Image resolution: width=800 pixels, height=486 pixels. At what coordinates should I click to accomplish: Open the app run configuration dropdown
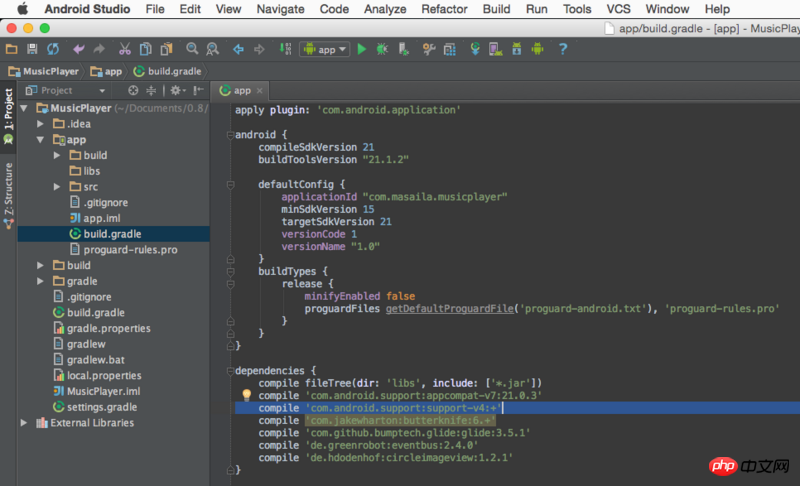[324, 49]
